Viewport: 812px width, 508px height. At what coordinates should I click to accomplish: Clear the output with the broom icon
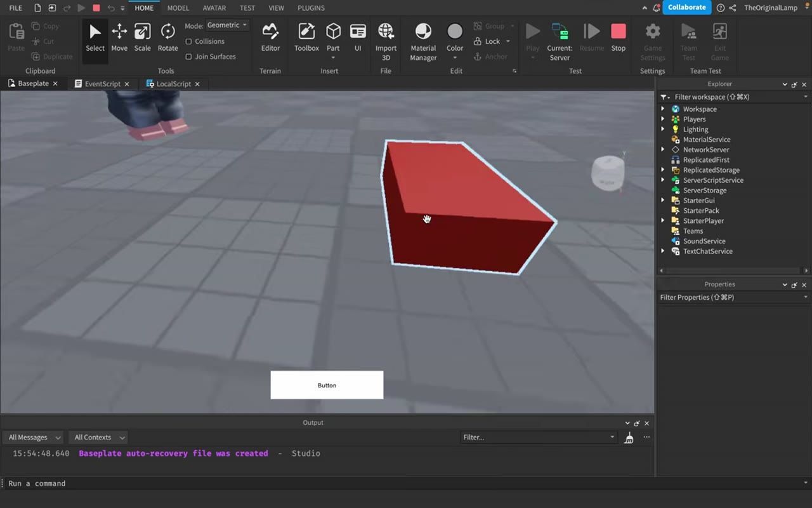click(629, 438)
